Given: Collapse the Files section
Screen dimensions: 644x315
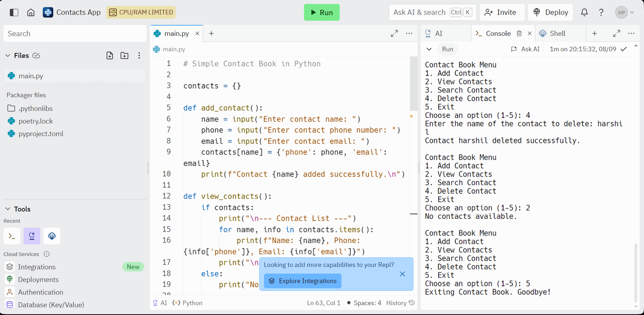Looking at the screenshot, I should pyautogui.click(x=8, y=55).
